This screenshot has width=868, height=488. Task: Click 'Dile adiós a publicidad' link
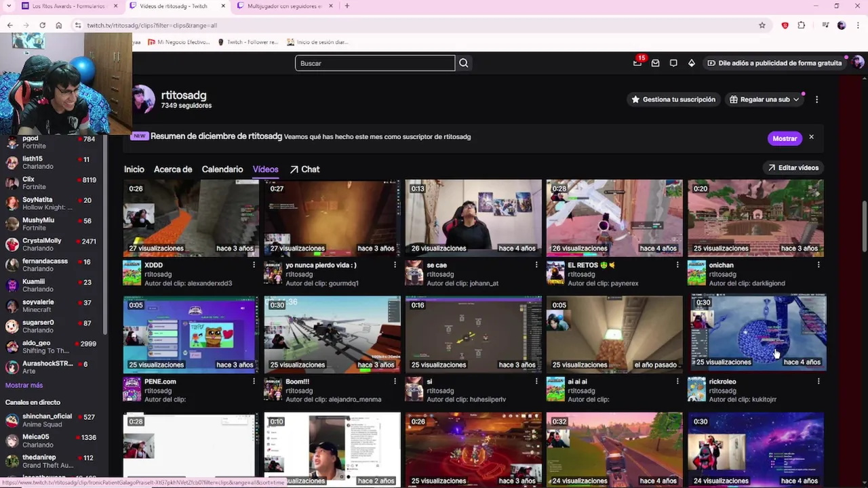coord(774,63)
